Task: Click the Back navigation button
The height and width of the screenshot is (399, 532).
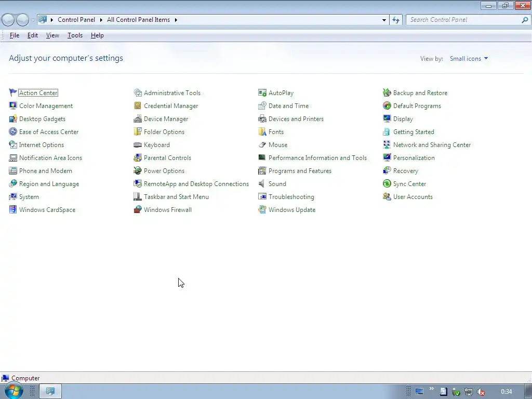Action: coord(8,20)
